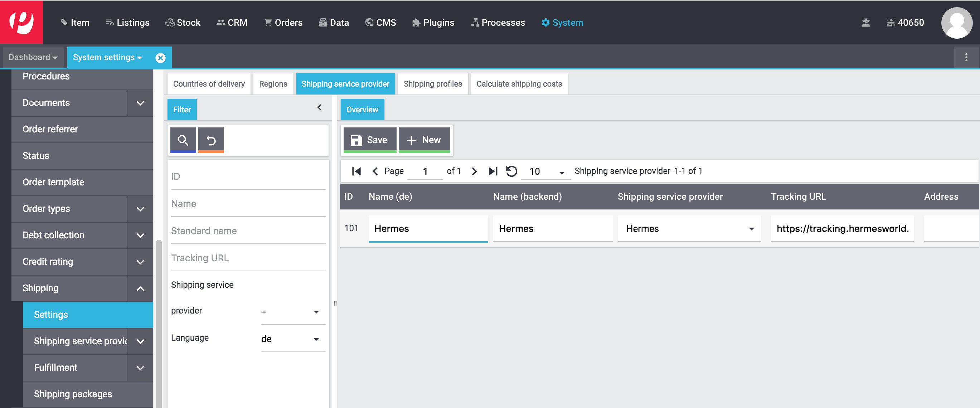
Task: Open Order template in sidebar
Action: (x=82, y=182)
